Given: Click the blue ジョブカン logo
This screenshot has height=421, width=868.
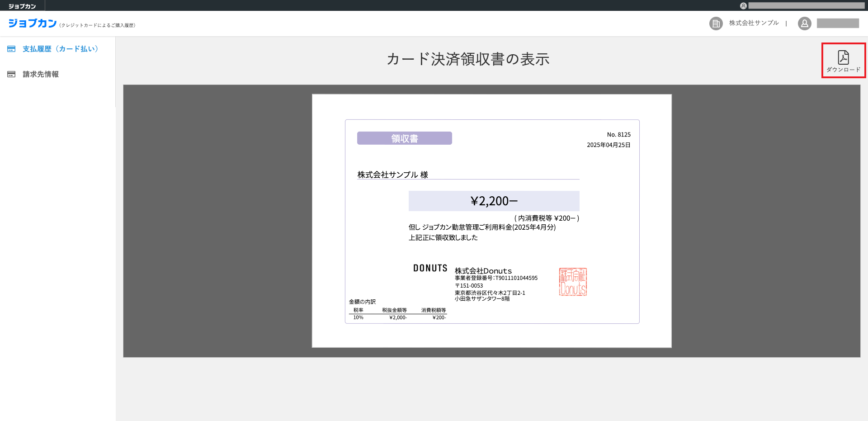Looking at the screenshot, I should pyautogui.click(x=33, y=24).
